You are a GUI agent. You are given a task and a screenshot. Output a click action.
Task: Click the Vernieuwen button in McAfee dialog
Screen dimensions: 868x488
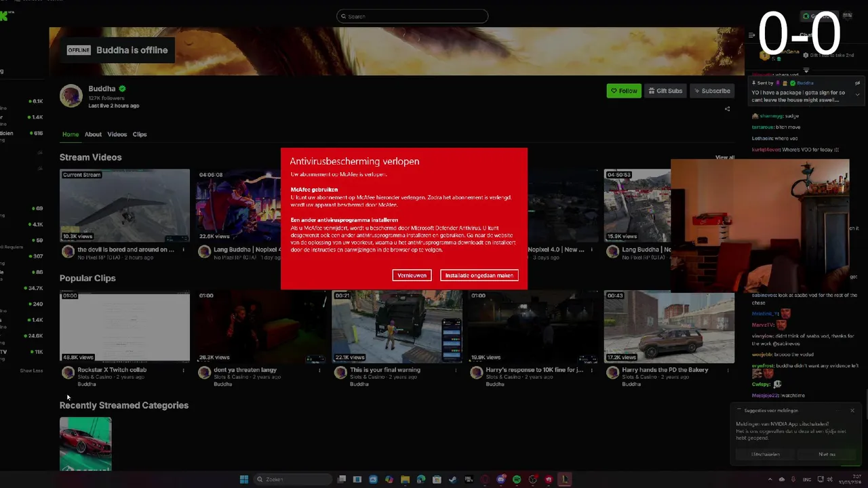coord(412,275)
